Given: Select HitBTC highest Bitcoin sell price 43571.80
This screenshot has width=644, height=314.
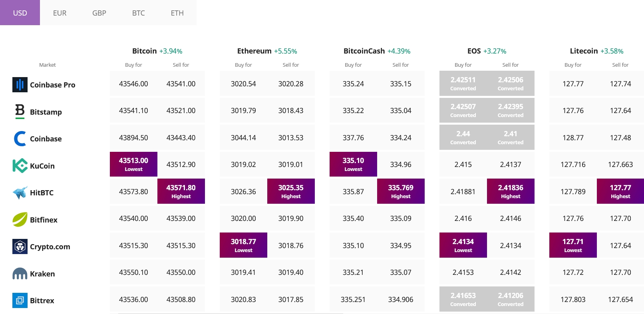Looking at the screenshot, I should click(x=181, y=191).
